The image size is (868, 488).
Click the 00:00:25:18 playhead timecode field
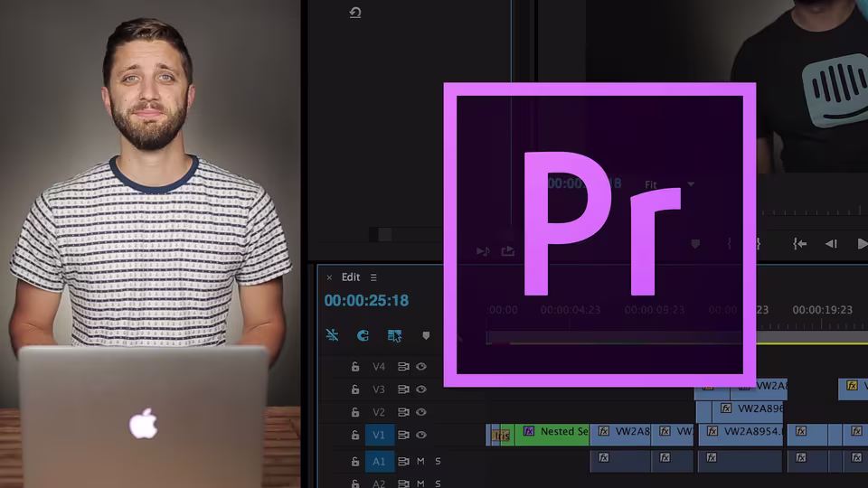click(366, 300)
